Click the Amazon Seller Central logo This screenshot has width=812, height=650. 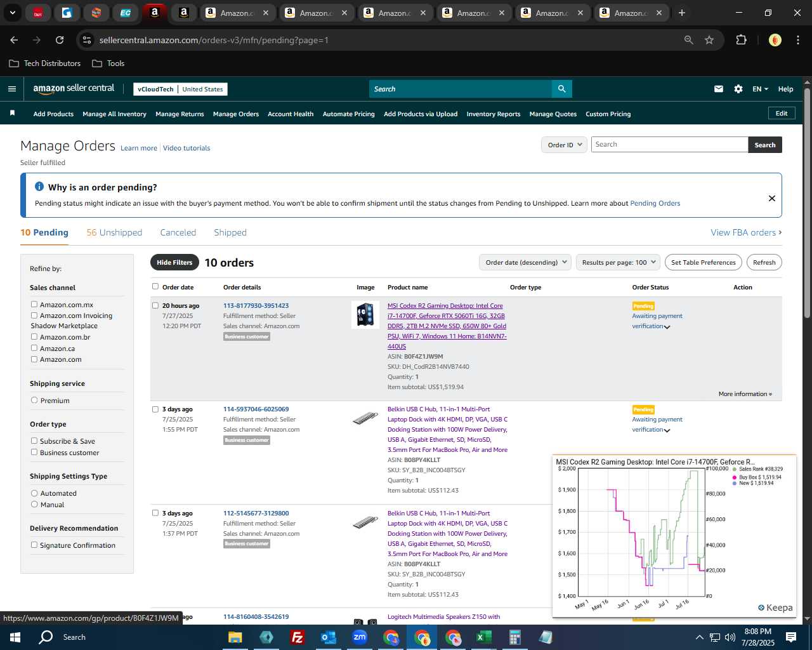coord(74,89)
